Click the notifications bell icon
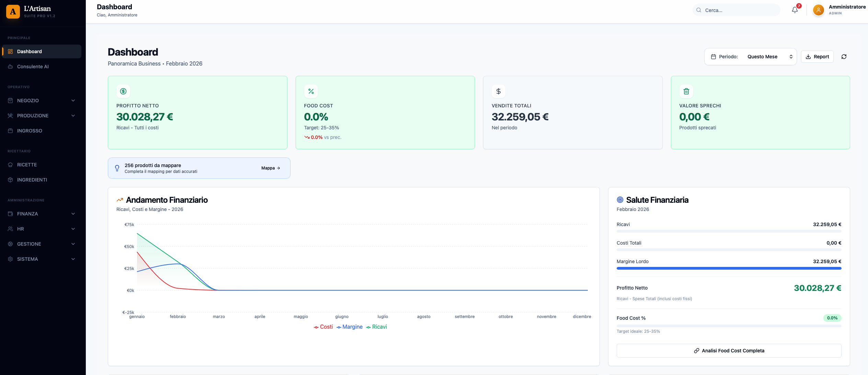Screen dimensions: 868x375 pyautogui.click(x=795, y=10)
